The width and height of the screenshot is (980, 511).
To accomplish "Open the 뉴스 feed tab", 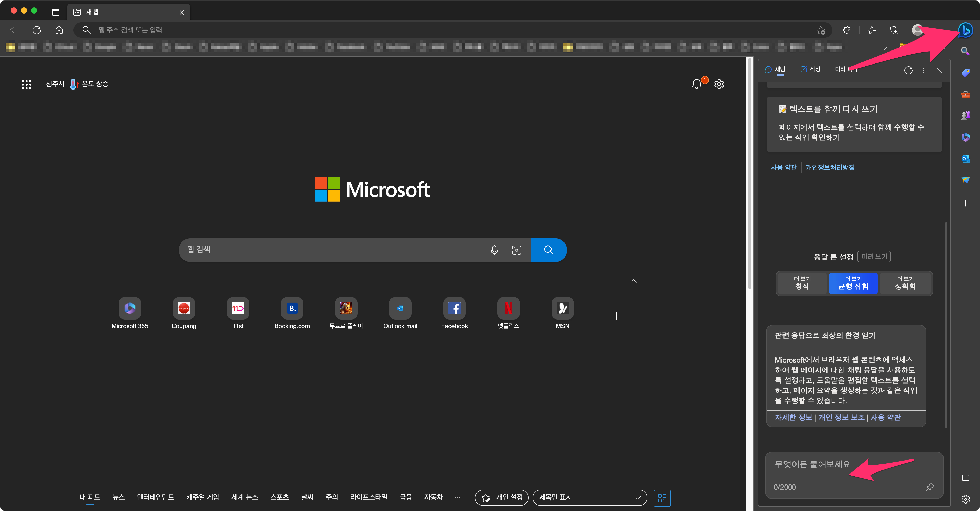I will click(118, 497).
